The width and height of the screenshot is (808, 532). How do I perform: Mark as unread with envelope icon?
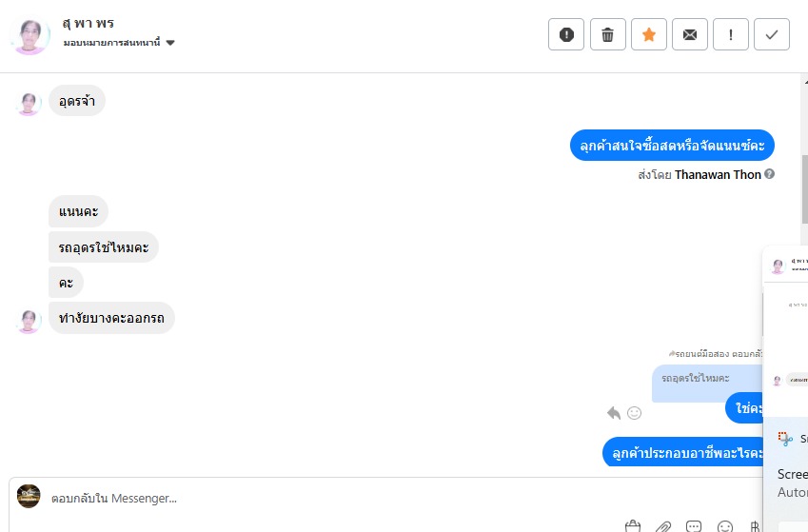[689, 34]
